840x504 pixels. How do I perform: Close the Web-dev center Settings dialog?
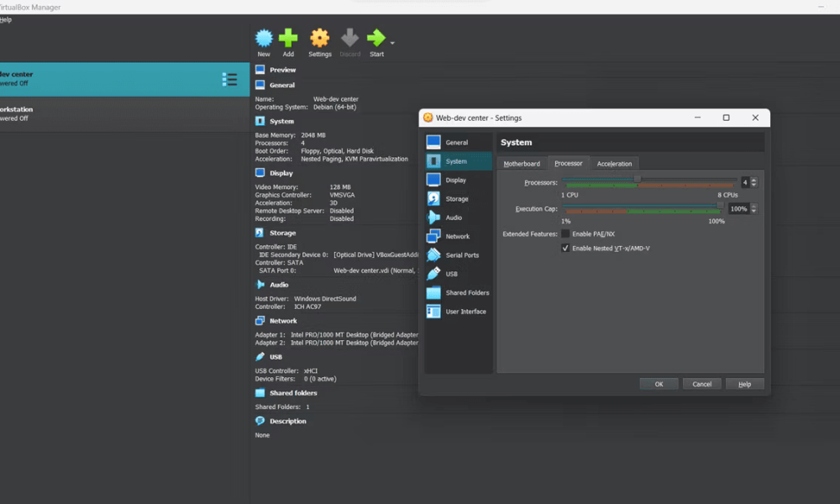[755, 118]
